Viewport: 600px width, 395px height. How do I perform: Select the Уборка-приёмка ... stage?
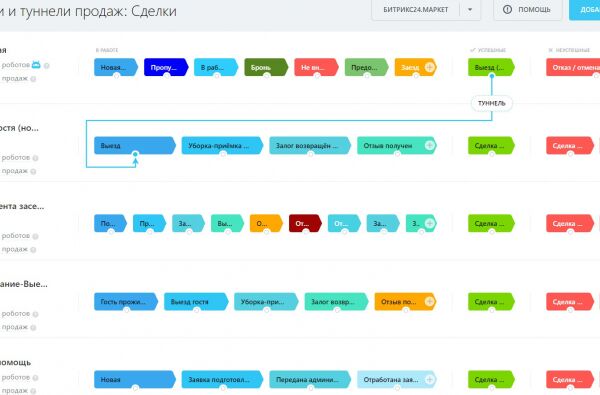tap(222, 145)
